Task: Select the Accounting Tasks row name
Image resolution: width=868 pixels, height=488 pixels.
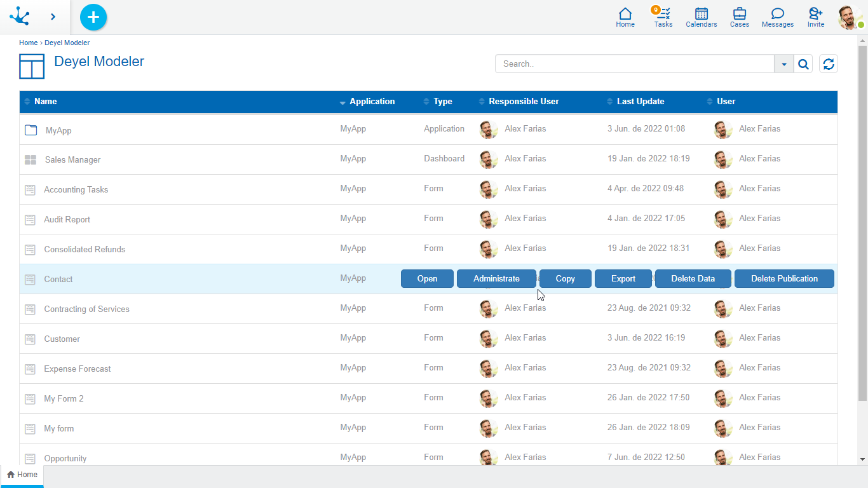Action: 76,190
